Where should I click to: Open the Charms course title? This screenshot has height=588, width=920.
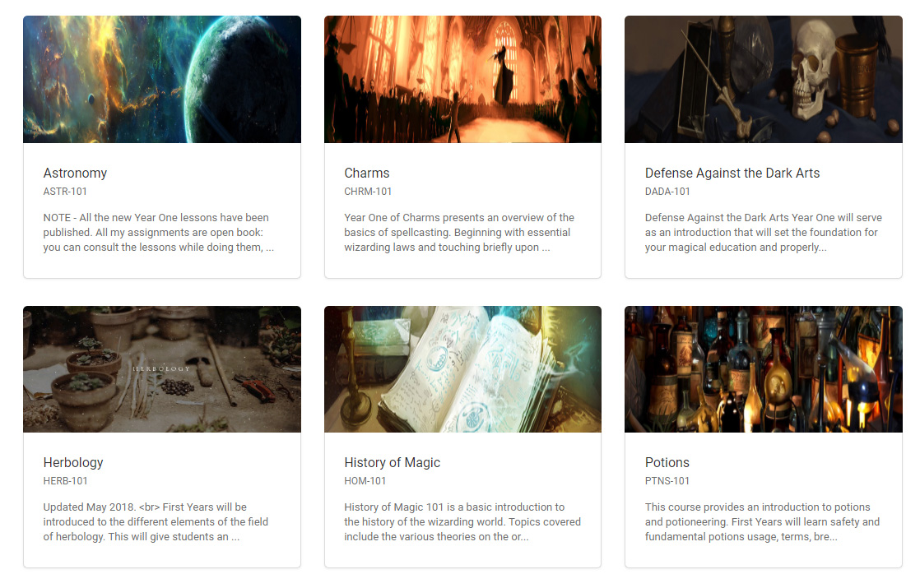point(367,173)
